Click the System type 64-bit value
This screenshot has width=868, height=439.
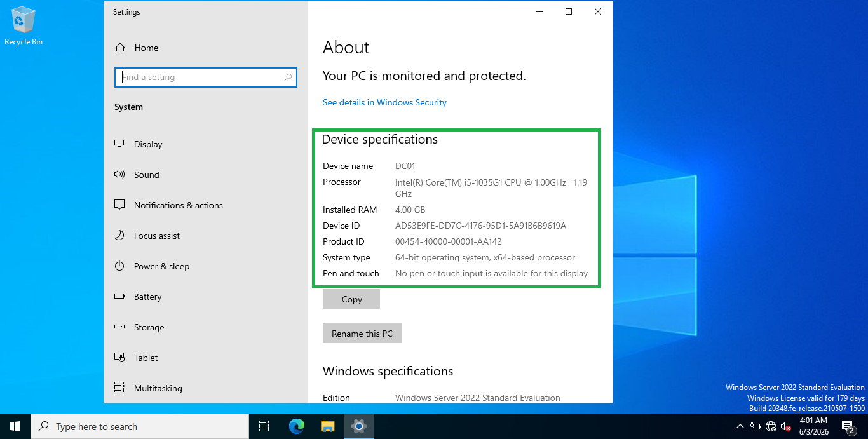[485, 257]
